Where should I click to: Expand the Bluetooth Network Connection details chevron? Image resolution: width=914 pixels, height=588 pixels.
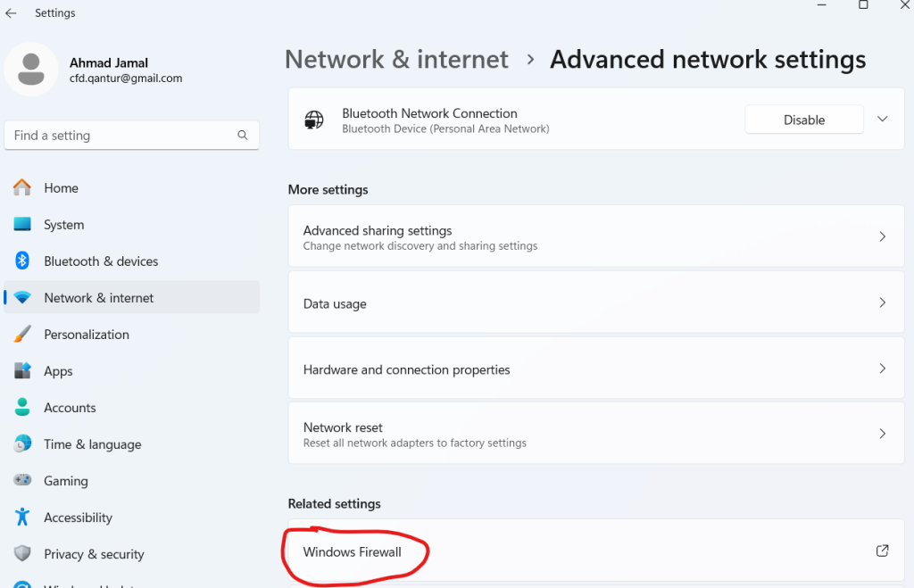(884, 120)
